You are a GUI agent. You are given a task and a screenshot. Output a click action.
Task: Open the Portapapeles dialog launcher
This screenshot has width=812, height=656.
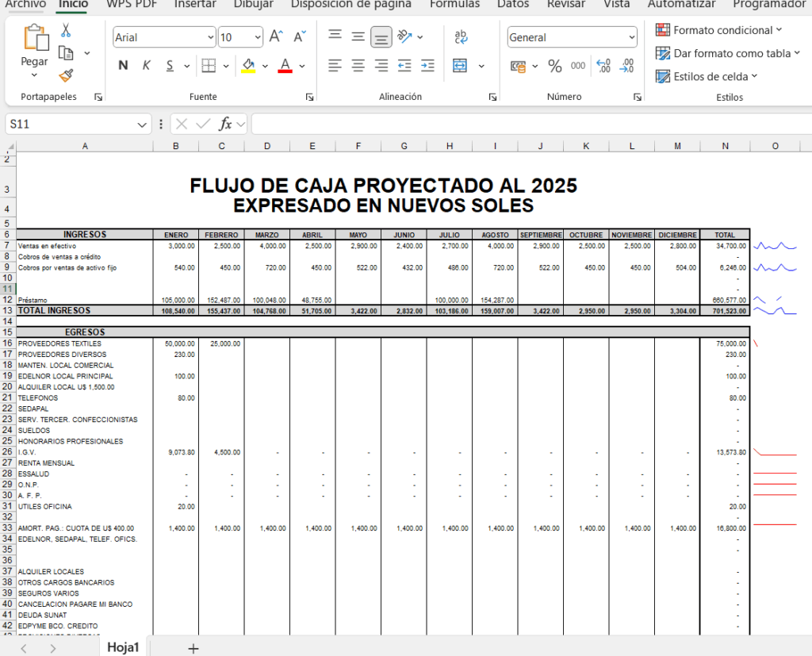click(98, 97)
